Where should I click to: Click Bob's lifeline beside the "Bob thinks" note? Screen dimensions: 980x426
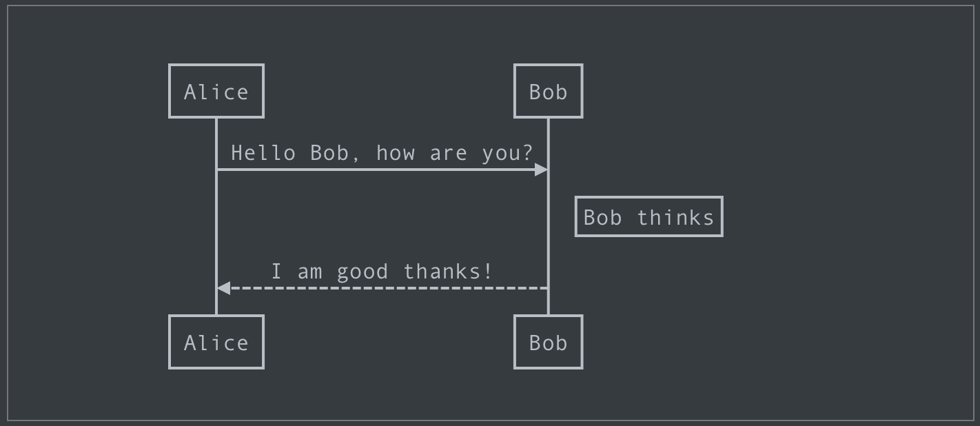point(549,217)
